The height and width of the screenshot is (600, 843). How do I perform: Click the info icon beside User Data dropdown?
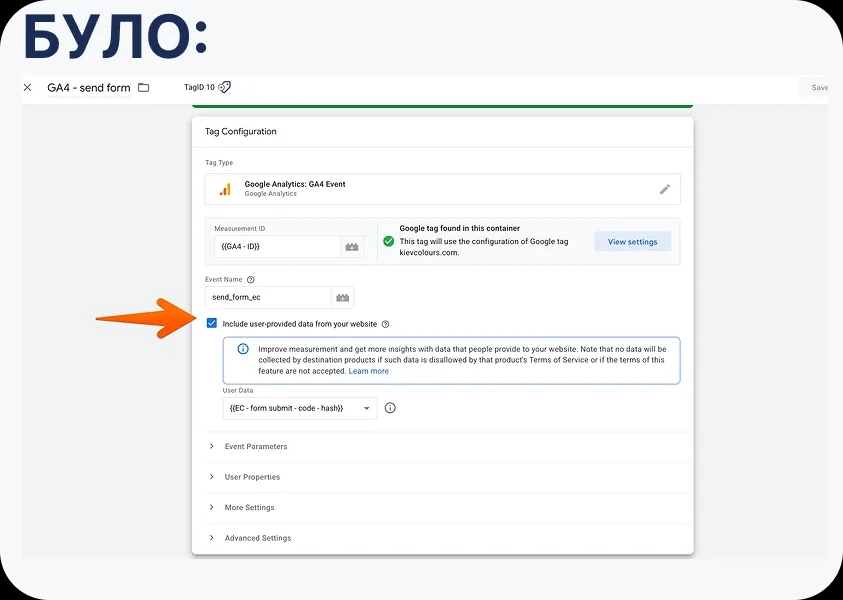click(x=390, y=408)
